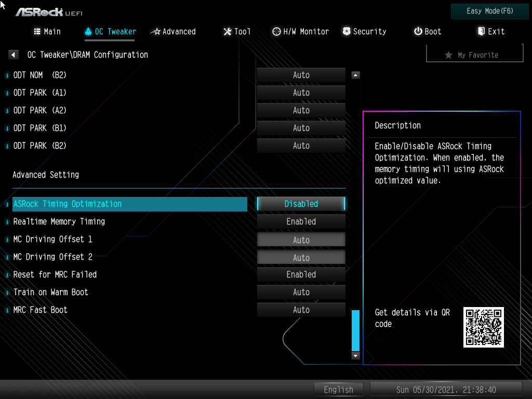Open ODT PARK (B2) Auto dropdown
The image size is (532, 399).
[x=301, y=145]
